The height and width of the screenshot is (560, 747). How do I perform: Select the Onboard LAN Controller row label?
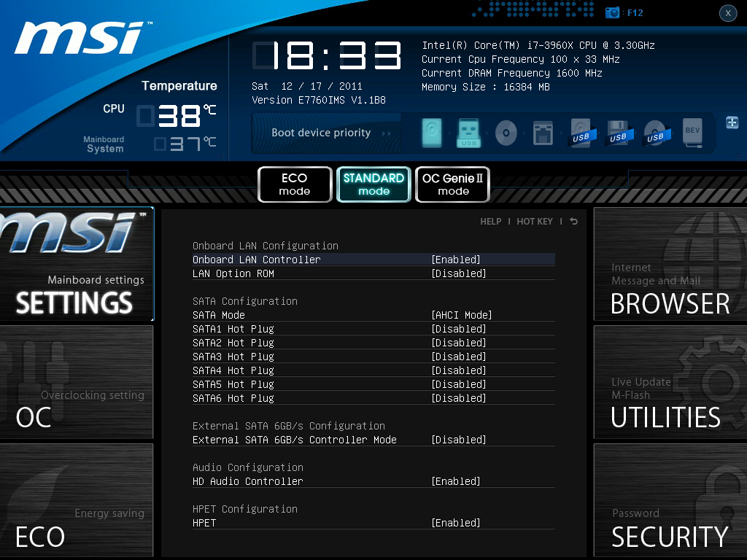[256, 260]
